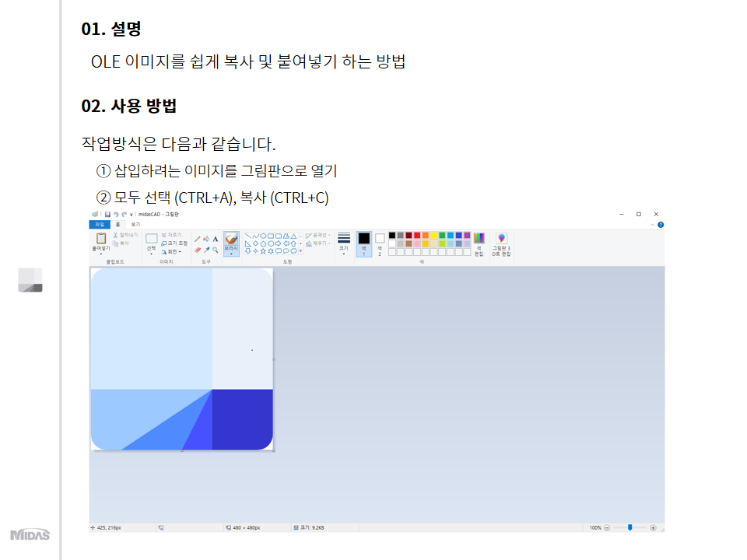Collapse the ribbon with the caret arrow
This screenshot has width=747, height=560.
[x=652, y=225]
